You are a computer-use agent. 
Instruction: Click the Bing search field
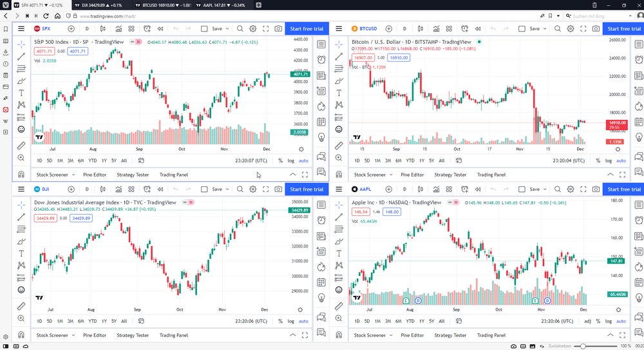coord(600,16)
